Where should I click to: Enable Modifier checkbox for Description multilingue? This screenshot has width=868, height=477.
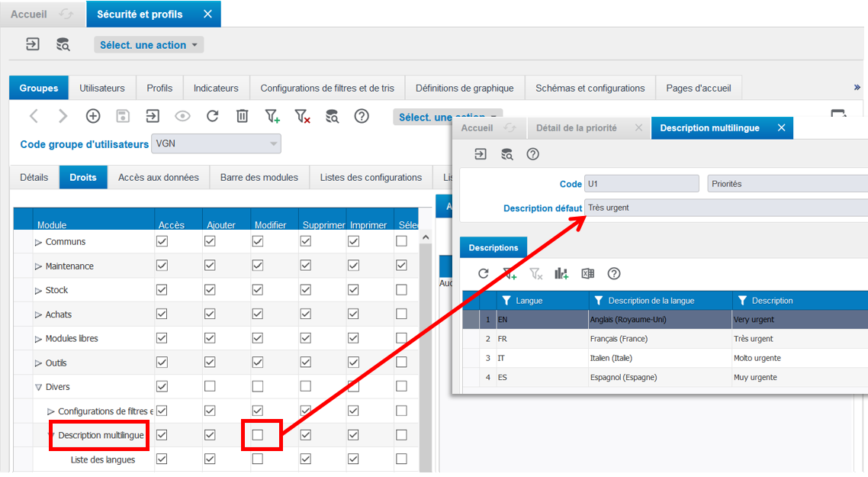click(257, 435)
